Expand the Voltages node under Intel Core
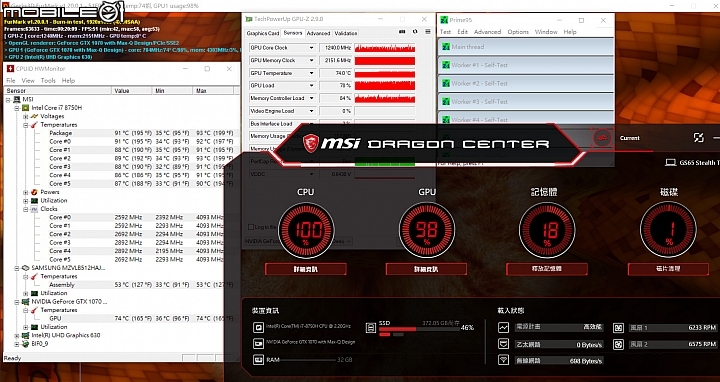 26,117
